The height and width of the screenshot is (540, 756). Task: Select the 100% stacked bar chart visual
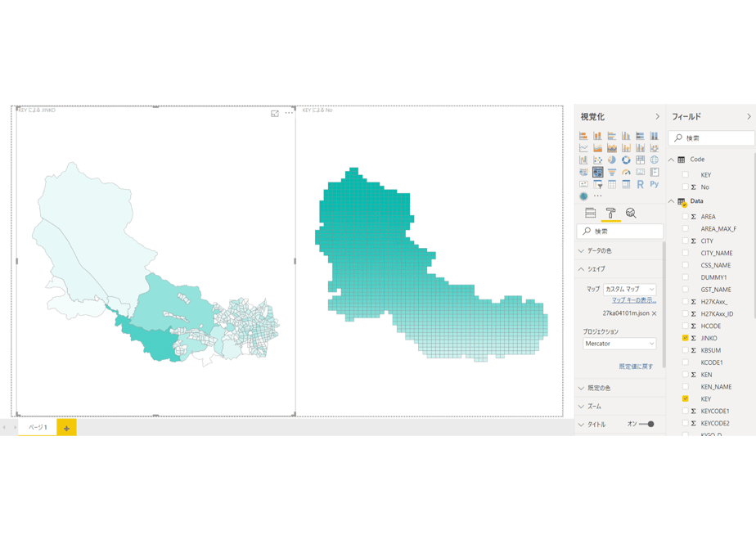(641, 136)
